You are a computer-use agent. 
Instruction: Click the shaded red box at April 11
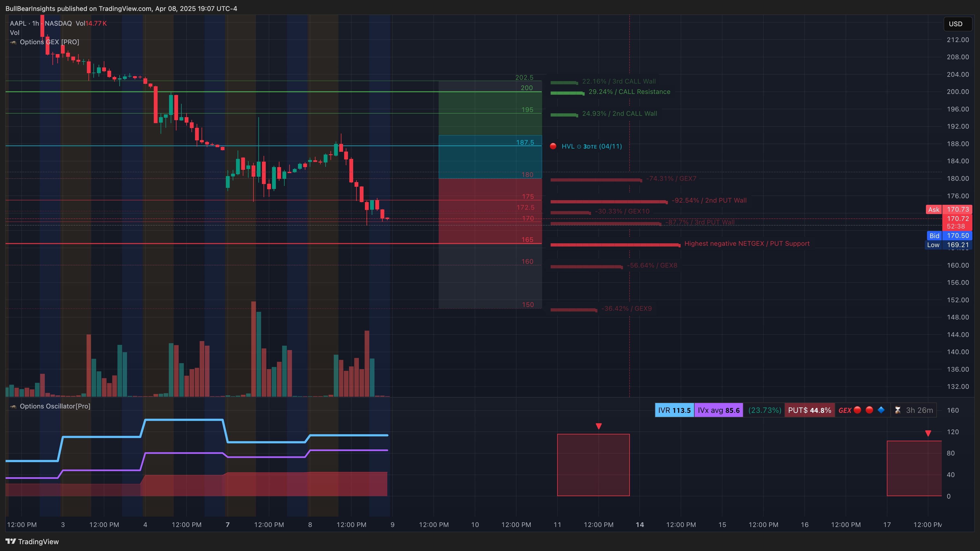(x=594, y=465)
